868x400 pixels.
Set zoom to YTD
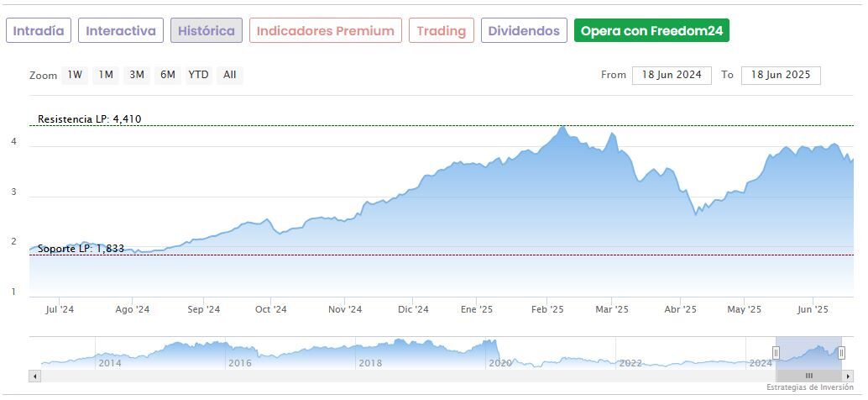click(198, 75)
